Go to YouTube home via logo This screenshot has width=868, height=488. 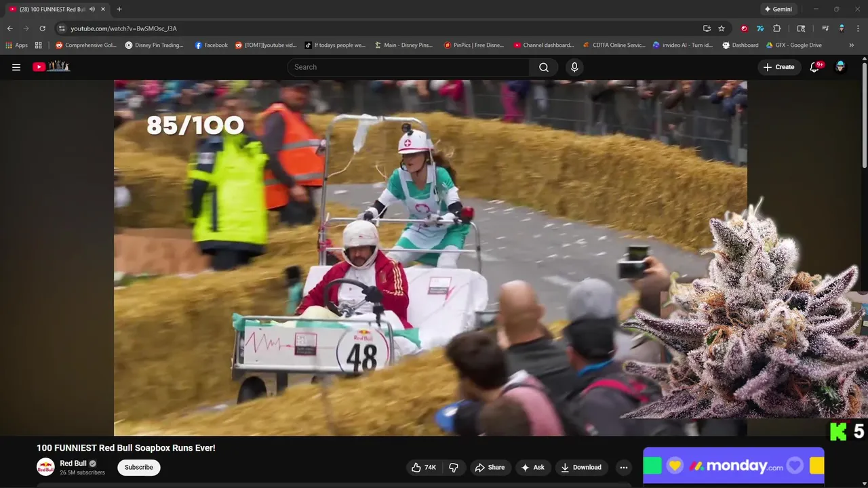pyautogui.click(x=52, y=66)
